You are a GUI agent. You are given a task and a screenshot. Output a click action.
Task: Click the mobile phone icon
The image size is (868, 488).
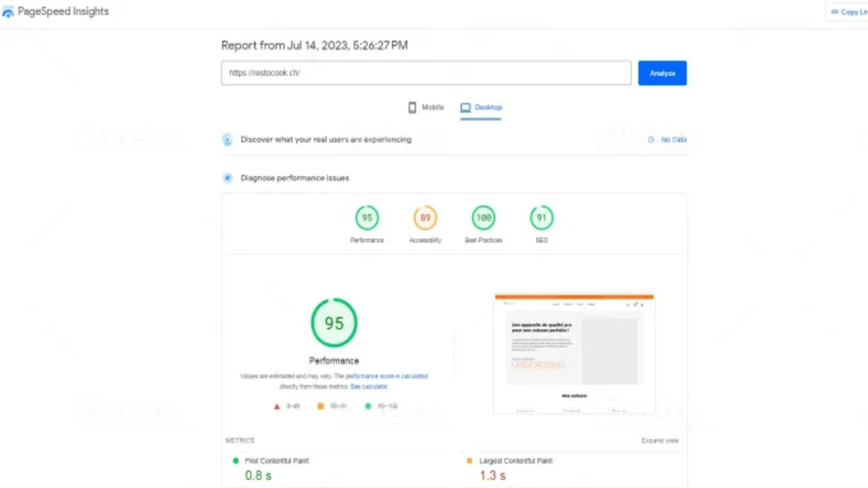[412, 108]
